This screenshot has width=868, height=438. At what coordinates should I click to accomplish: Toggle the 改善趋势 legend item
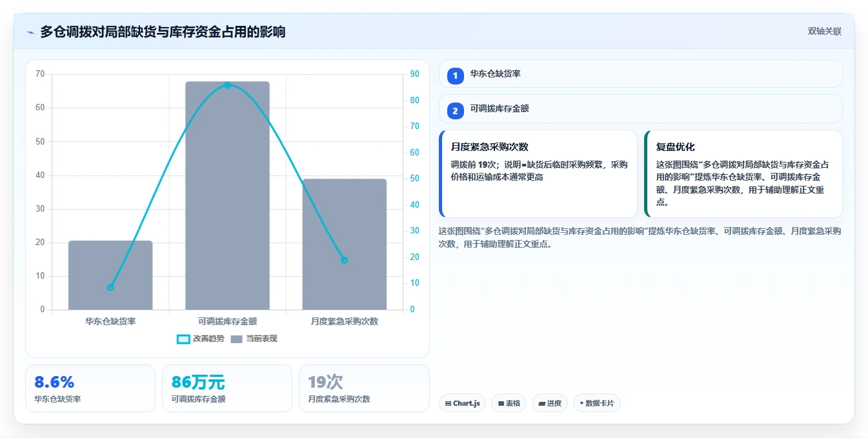click(x=200, y=339)
